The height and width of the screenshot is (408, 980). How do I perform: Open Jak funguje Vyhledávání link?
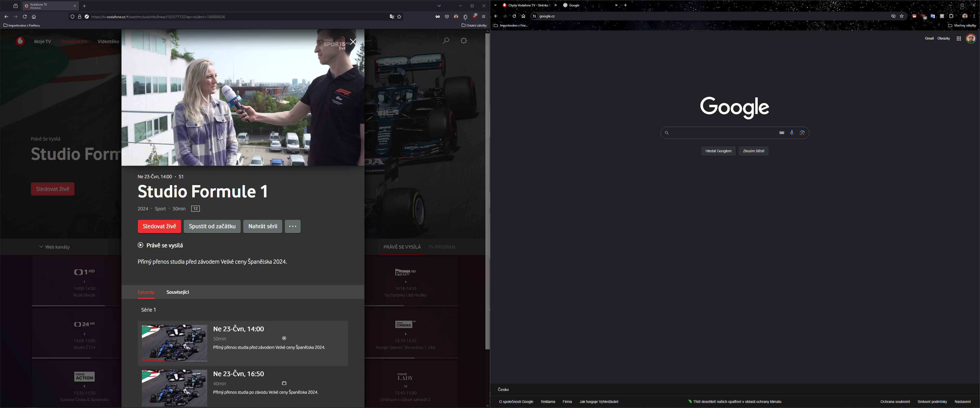[x=599, y=402]
